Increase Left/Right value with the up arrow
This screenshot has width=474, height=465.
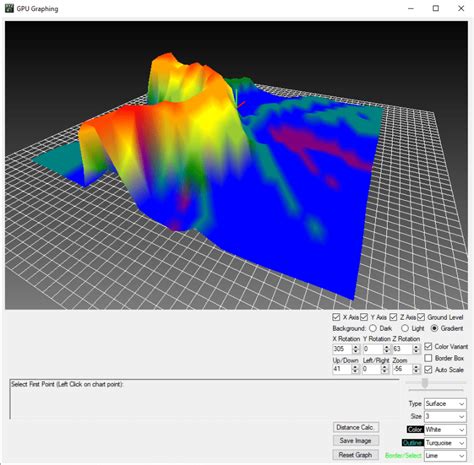(385, 367)
